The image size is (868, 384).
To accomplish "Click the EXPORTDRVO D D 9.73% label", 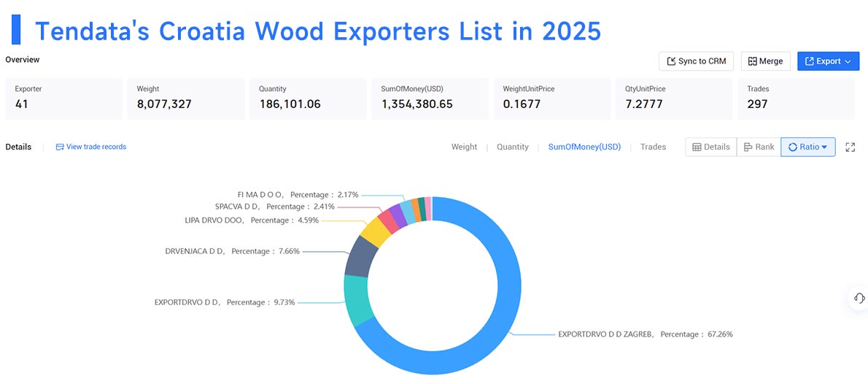I will 225,302.
